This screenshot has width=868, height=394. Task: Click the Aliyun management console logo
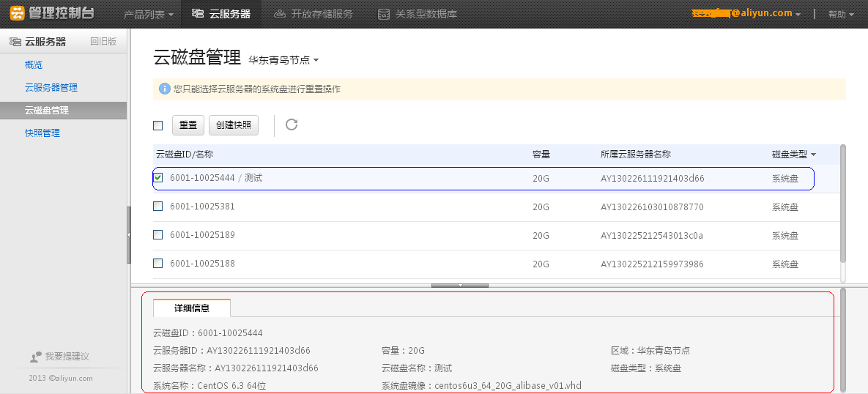[x=51, y=13]
